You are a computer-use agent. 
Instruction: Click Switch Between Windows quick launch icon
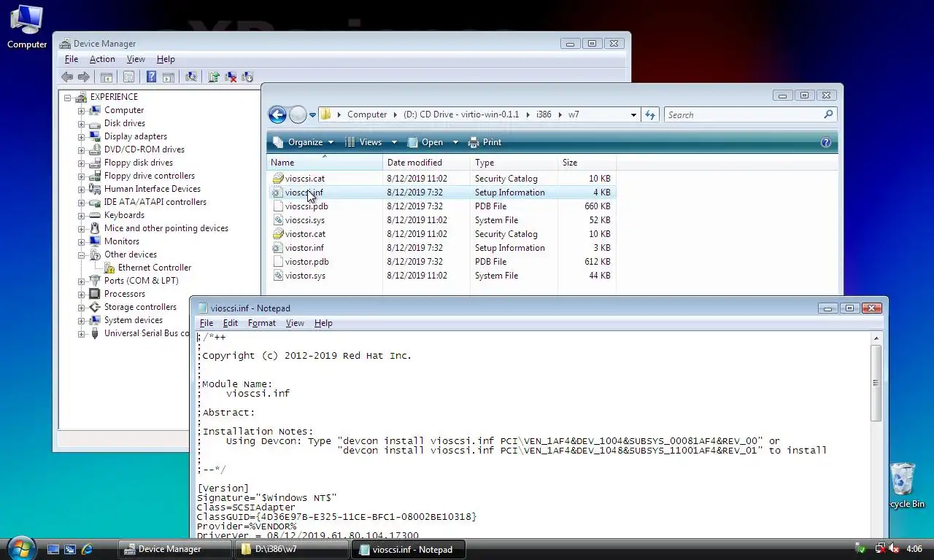coord(70,549)
